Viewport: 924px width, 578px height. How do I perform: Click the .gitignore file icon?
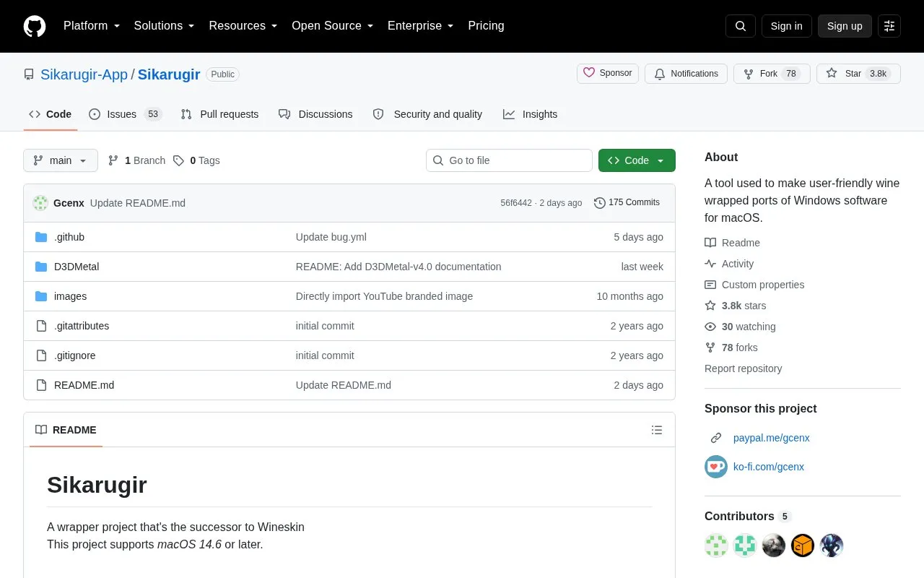tap(41, 355)
